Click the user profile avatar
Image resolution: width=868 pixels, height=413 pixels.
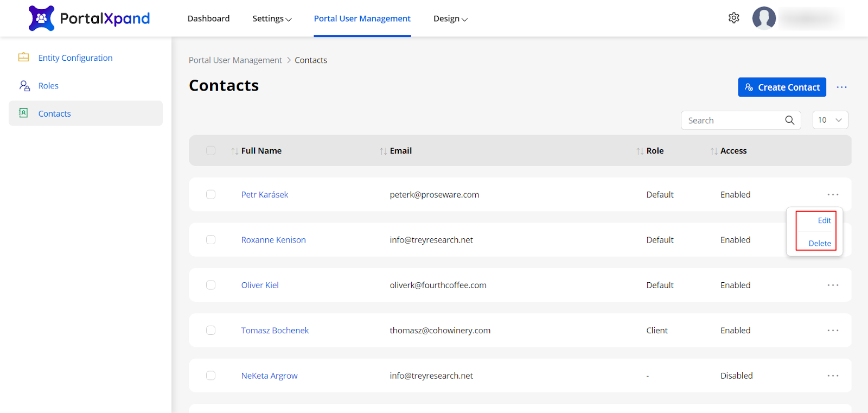click(x=764, y=18)
